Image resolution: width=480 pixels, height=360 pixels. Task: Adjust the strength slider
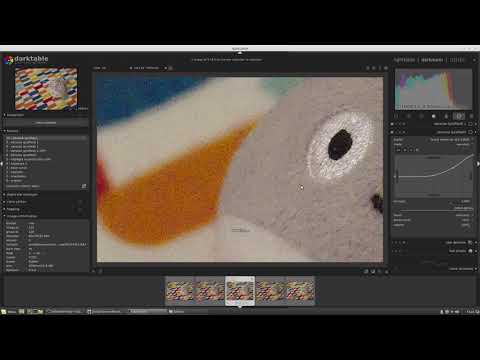[x=433, y=202]
